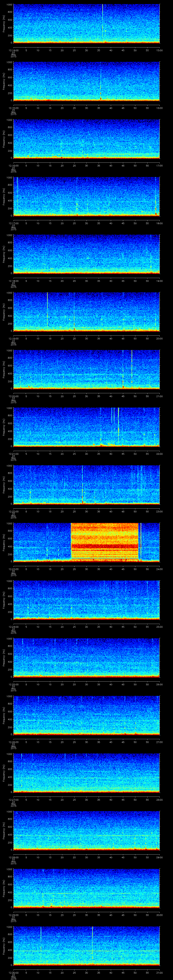Click the 18:00 end time label
Image resolution: width=173 pixels, height=980 pixels.
pyautogui.click(x=159, y=223)
